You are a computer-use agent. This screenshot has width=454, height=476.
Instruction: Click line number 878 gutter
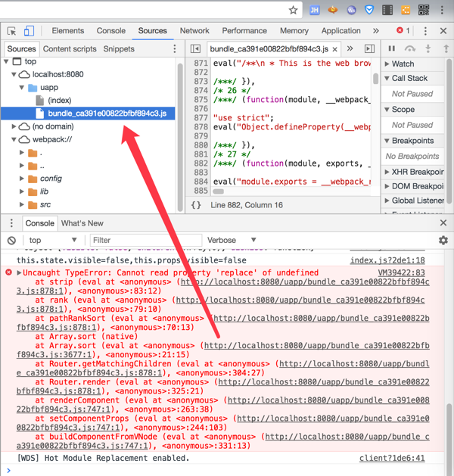point(201,127)
